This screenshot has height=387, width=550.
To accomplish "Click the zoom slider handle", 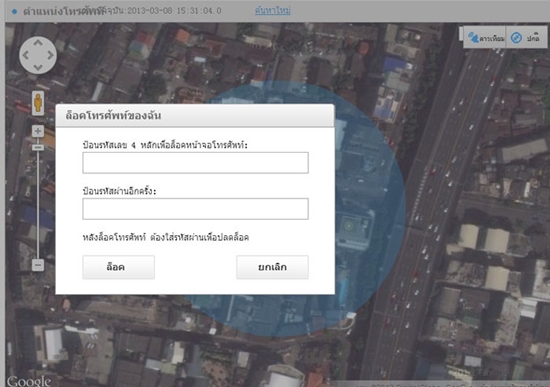I will [x=38, y=147].
